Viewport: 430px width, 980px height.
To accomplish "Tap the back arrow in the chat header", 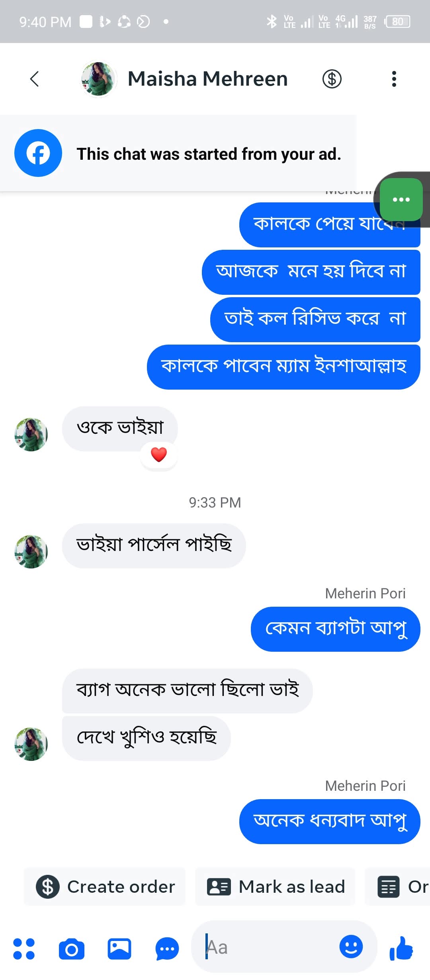I will [35, 79].
